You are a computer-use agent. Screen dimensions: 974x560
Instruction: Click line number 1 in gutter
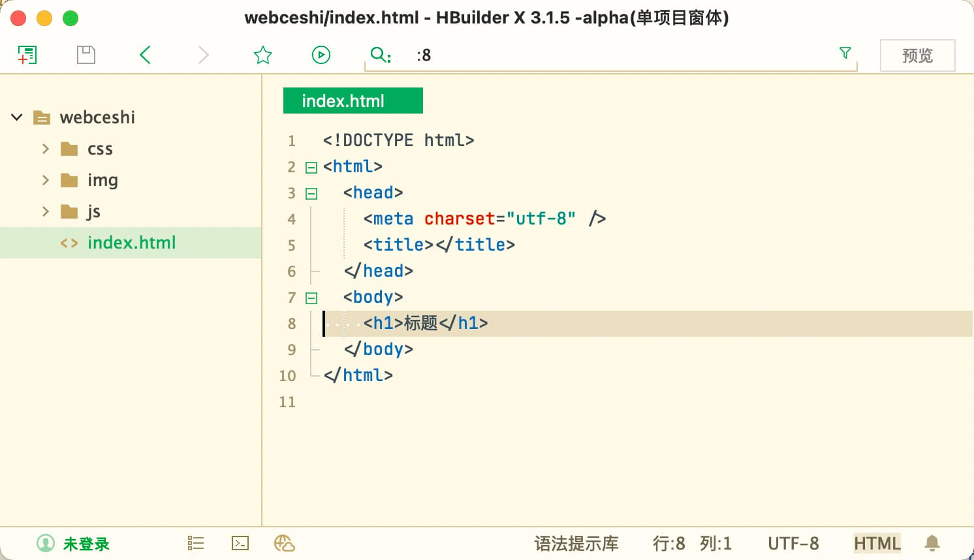291,141
